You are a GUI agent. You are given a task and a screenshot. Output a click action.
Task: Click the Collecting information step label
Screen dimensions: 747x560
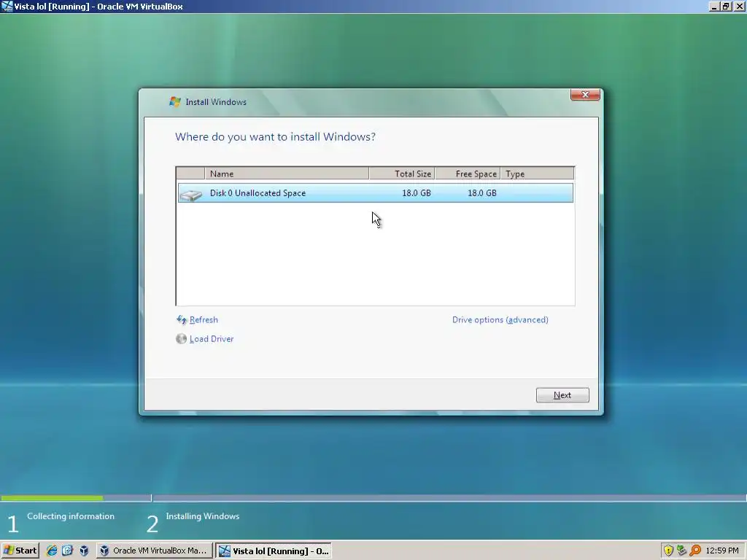tap(71, 516)
